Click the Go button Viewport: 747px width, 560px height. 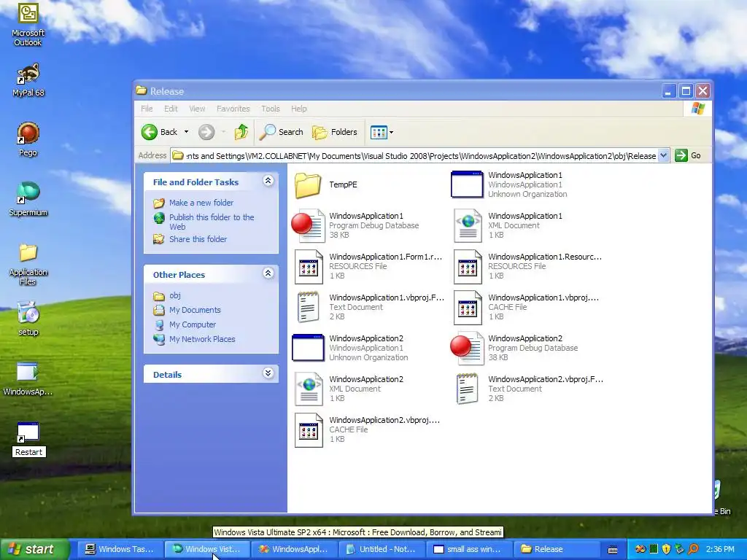pos(688,156)
